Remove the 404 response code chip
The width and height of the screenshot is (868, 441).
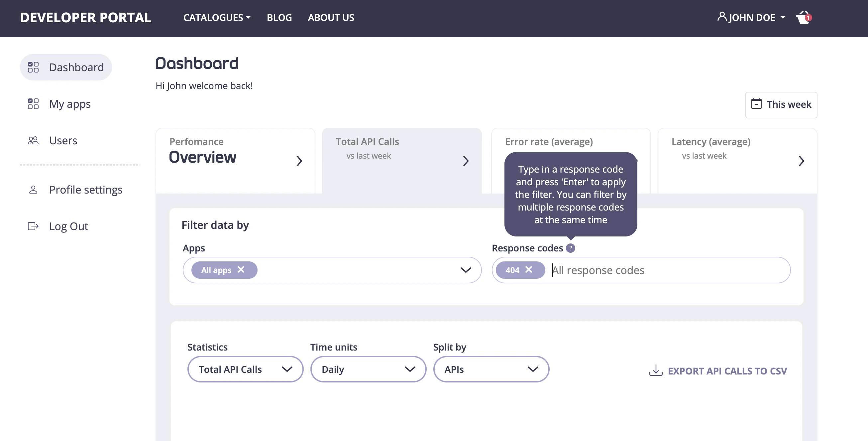tap(529, 270)
